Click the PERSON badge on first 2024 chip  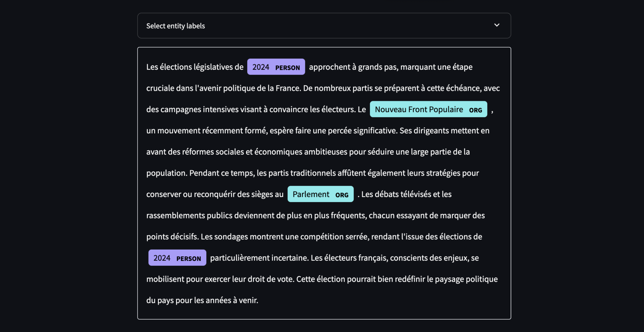[x=287, y=67]
